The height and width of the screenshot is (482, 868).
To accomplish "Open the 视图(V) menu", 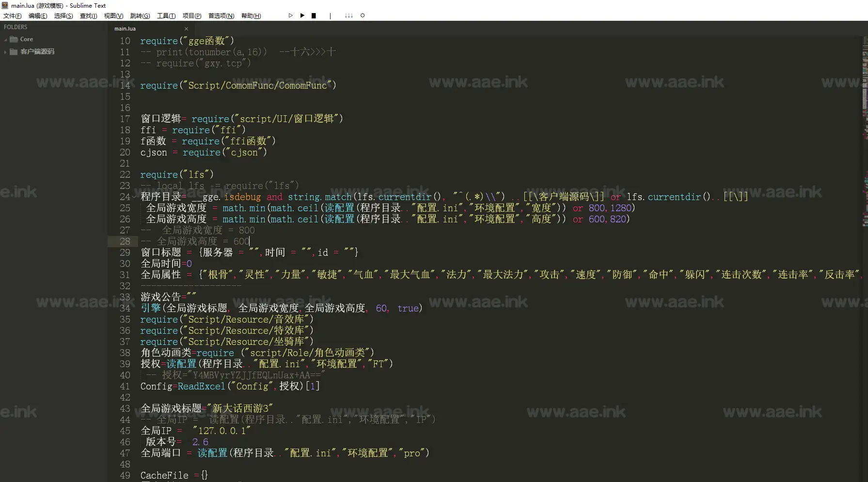I will pos(113,16).
